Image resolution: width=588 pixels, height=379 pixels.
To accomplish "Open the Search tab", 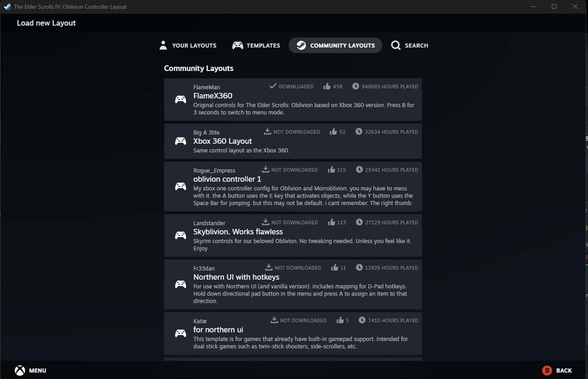I will click(x=410, y=45).
